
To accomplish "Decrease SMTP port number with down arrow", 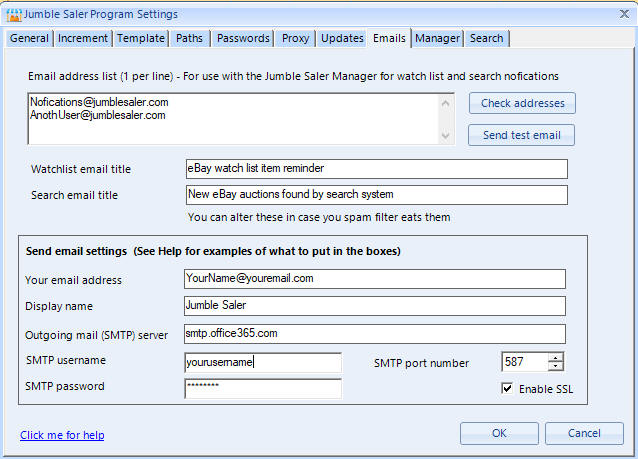I will [x=555, y=366].
